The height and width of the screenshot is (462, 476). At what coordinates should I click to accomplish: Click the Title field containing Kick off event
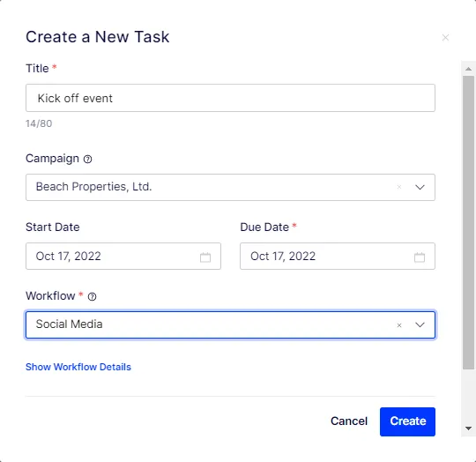230,98
